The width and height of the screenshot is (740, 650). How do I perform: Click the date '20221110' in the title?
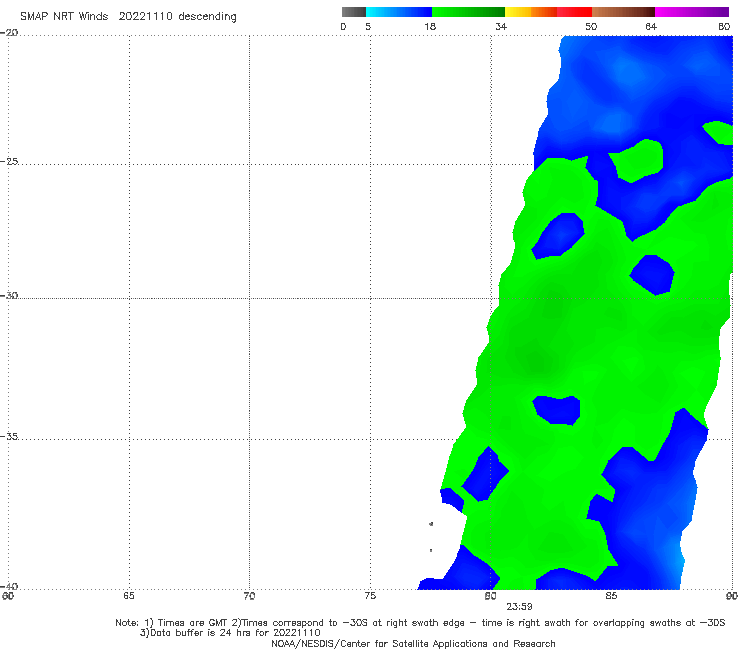[x=146, y=17]
